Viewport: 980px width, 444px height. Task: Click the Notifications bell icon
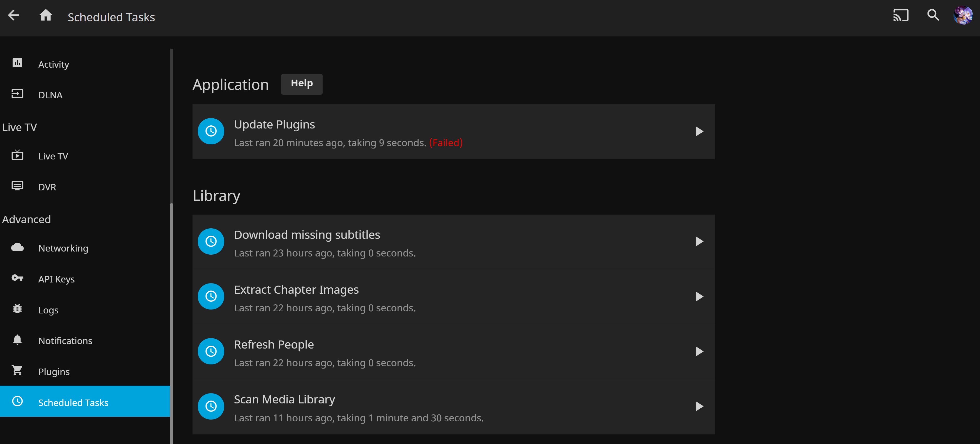(17, 340)
